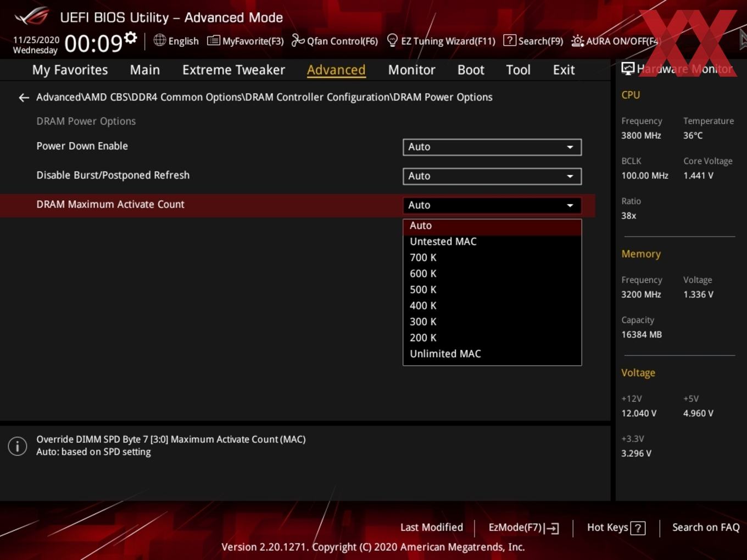
Task: Select Disable Burst/Postponed Refresh label
Action: [113, 175]
